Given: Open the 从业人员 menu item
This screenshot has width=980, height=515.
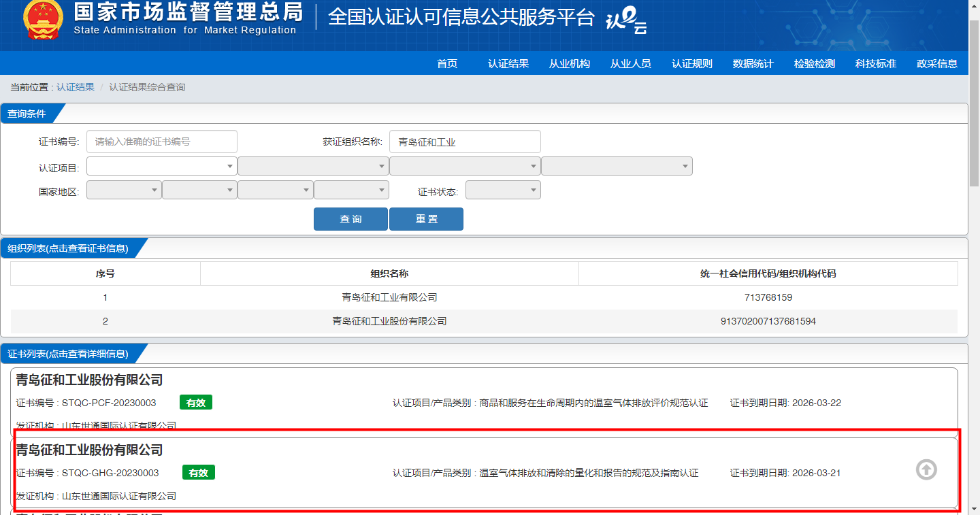Looking at the screenshot, I should pyautogui.click(x=631, y=64).
